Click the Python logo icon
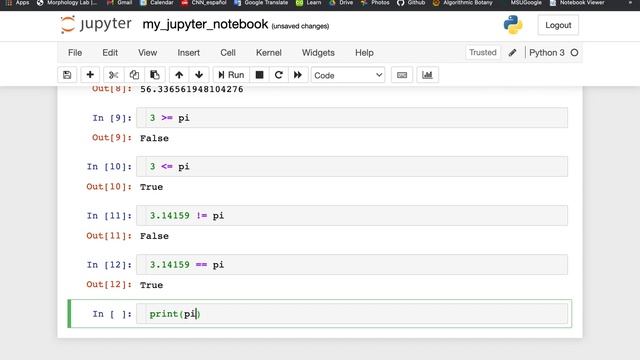 point(513,25)
